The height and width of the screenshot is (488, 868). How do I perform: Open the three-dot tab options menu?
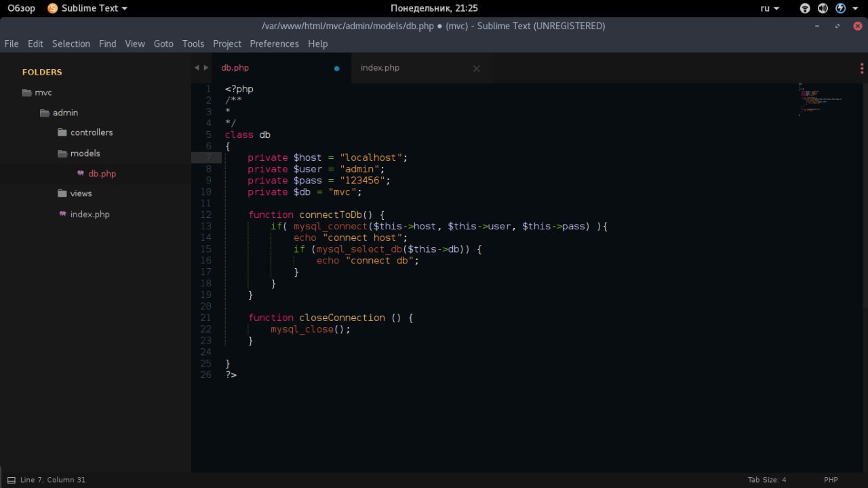tap(861, 68)
